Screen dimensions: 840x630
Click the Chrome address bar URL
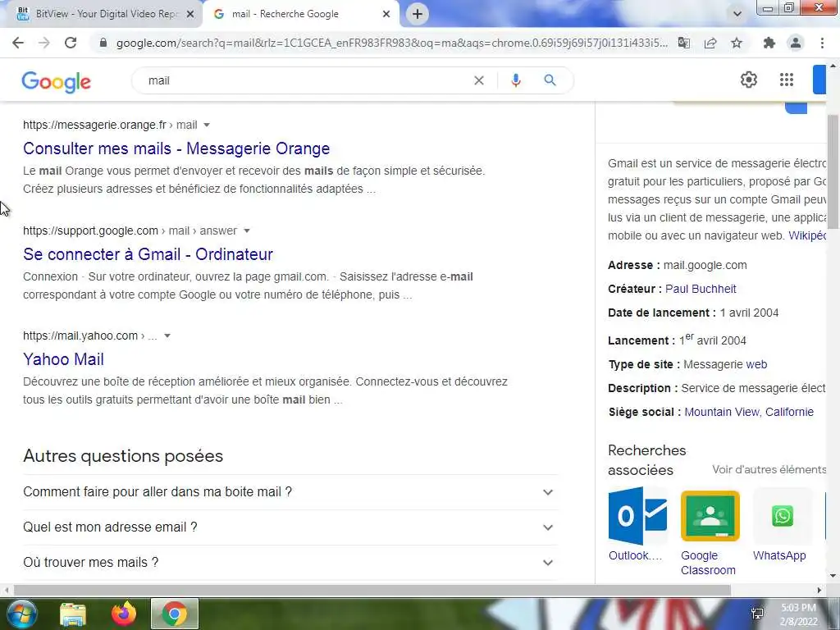(x=392, y=43)
